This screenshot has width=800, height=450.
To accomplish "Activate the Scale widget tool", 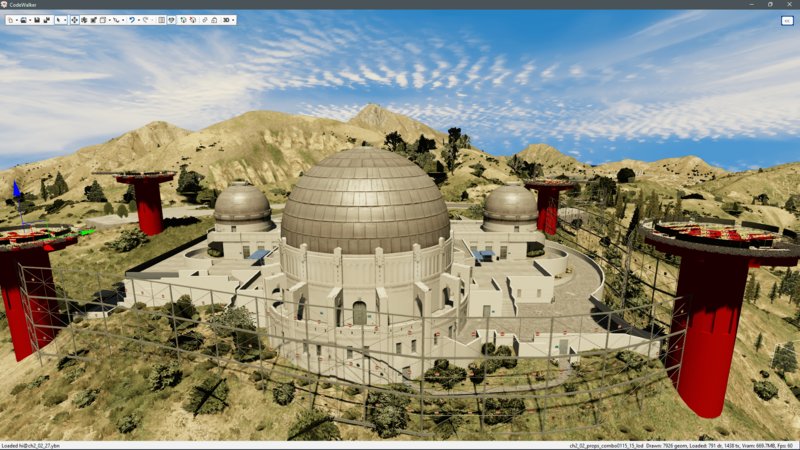I will click(94, 20).
